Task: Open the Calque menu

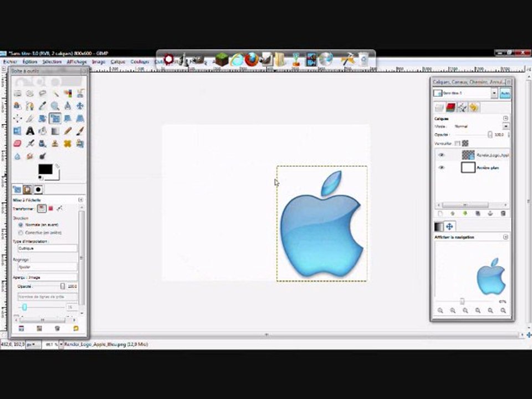Action: tap(117, 62)
